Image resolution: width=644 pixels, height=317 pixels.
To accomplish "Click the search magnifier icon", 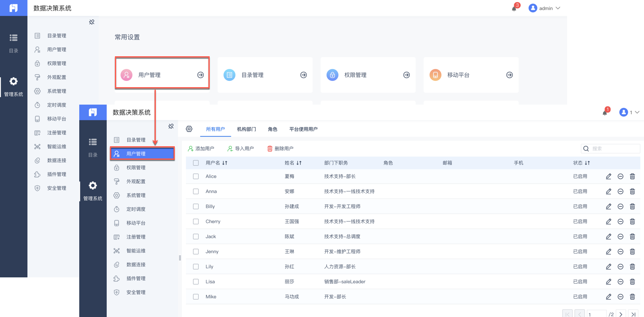I will [x=586, y=149].
